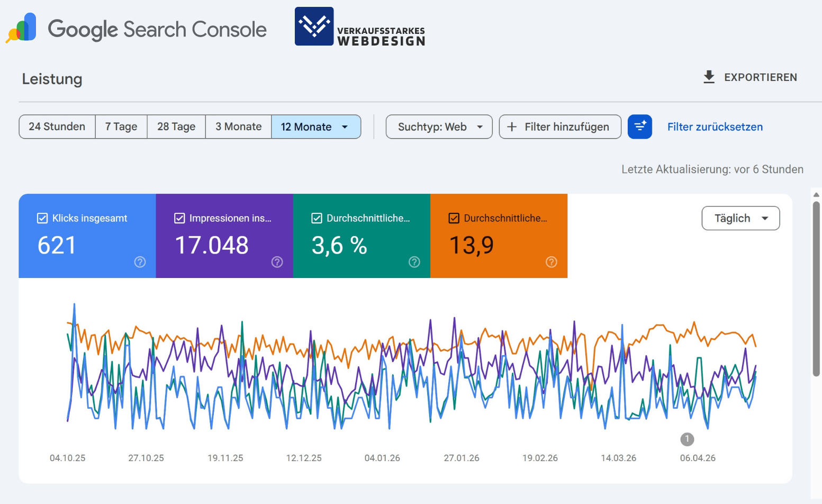Click the Filter zurücksetzen link
This screenshot has height=504, width=822.
click(x=715, y=127)
